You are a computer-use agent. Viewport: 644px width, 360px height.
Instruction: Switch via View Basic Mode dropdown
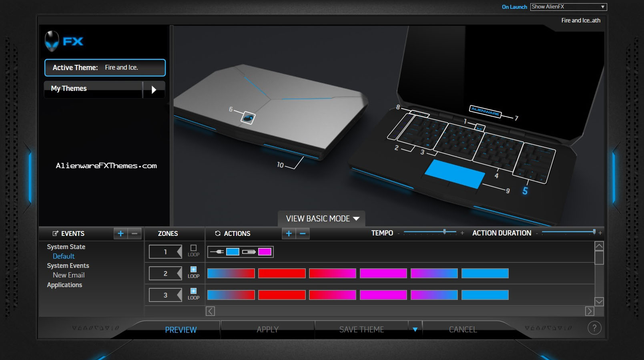322,219
